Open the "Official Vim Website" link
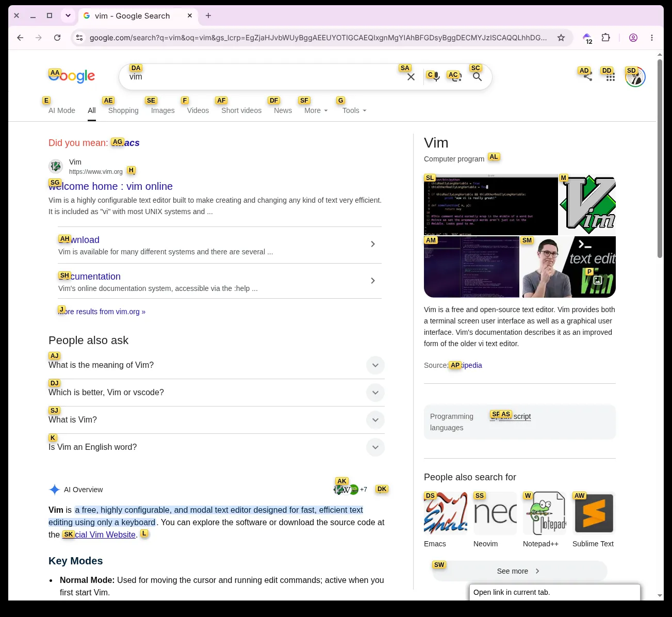672x617 pixels. pyautogui.click(x=99, y=534)
